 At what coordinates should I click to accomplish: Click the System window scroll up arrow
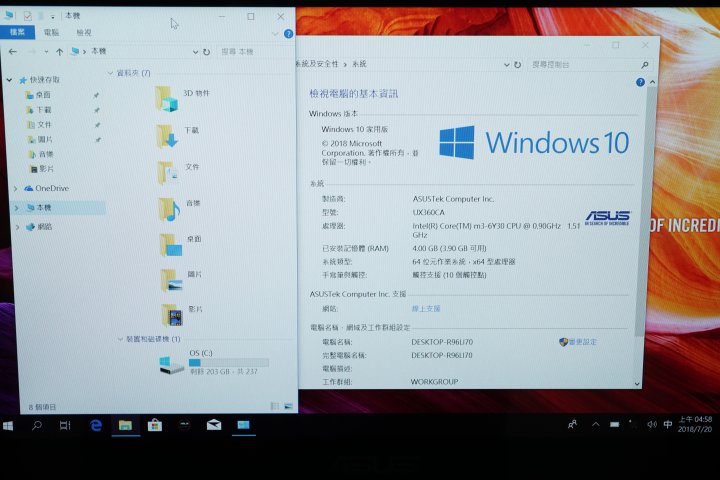(x=652, y=82)
